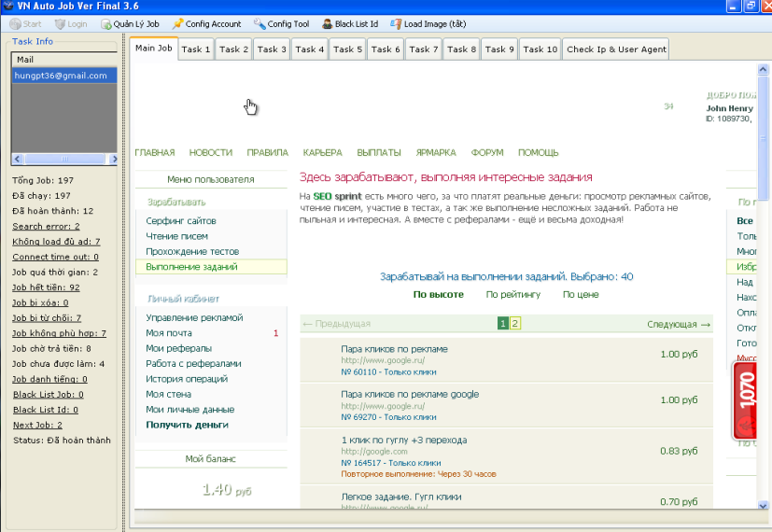Screen dimensions: 772x532
Task: Open Connect time out: 0 link
Action: 55,257
